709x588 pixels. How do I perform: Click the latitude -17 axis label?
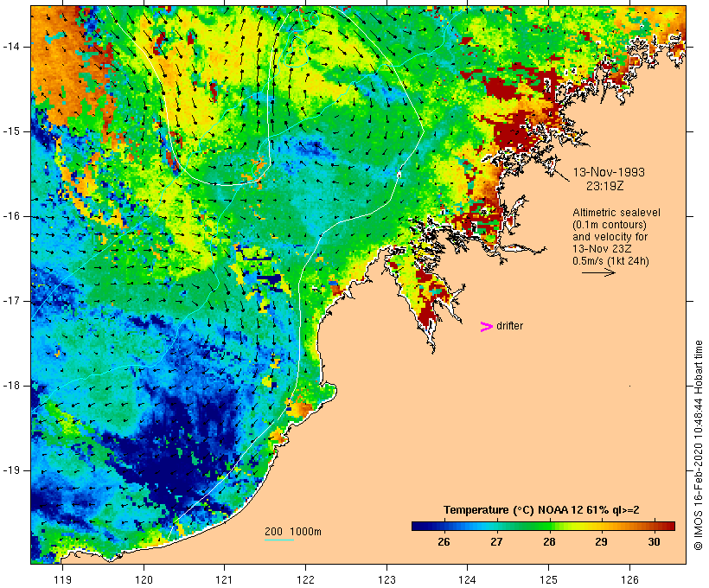point(11,301)
